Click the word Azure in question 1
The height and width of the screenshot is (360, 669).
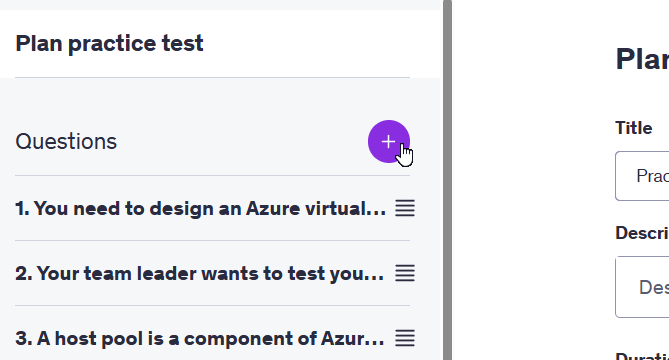pos(273,209)
